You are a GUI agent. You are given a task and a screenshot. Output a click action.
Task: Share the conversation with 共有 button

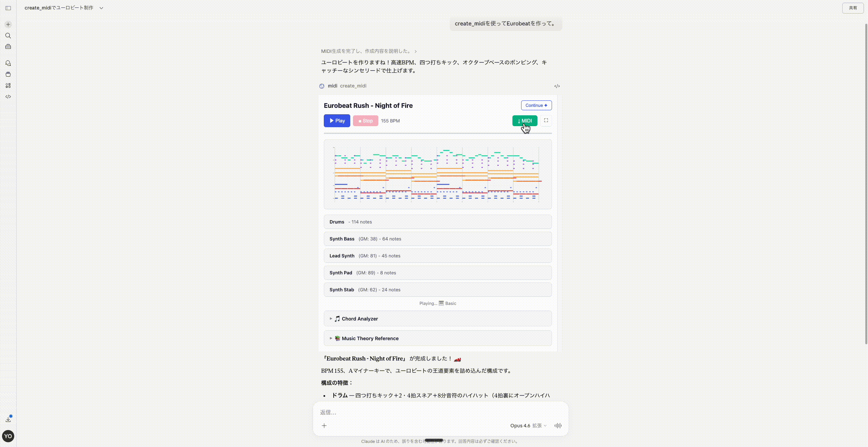pos(852,8)
